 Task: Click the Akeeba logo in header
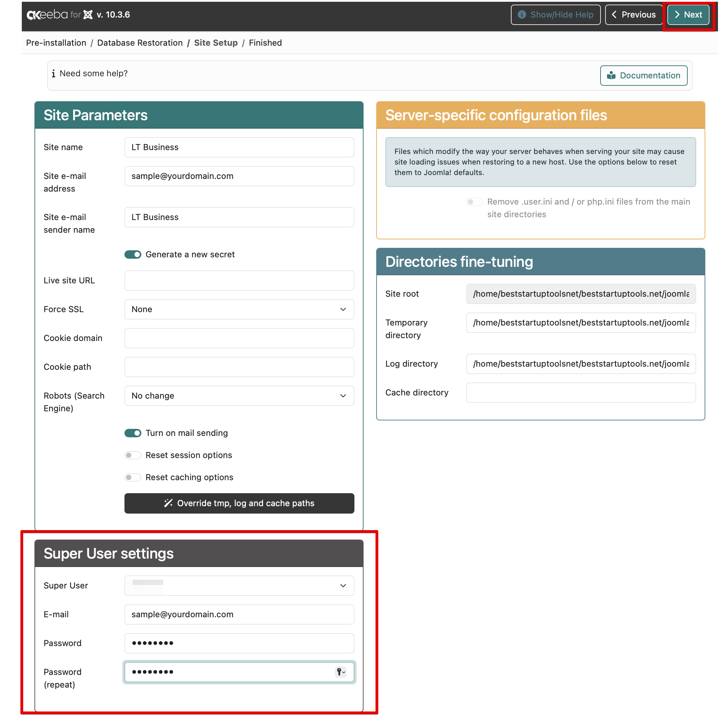point(47,15)
